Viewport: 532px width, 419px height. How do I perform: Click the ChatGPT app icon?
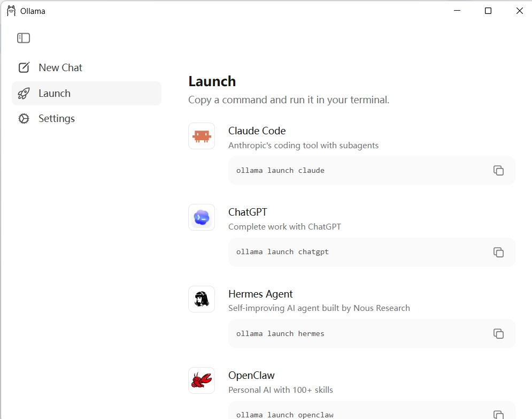[202, 217]
